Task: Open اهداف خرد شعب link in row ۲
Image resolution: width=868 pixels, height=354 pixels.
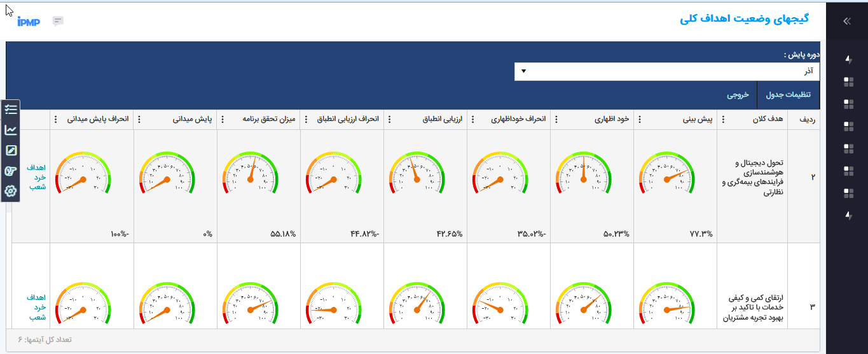Action: pos(37,178)
